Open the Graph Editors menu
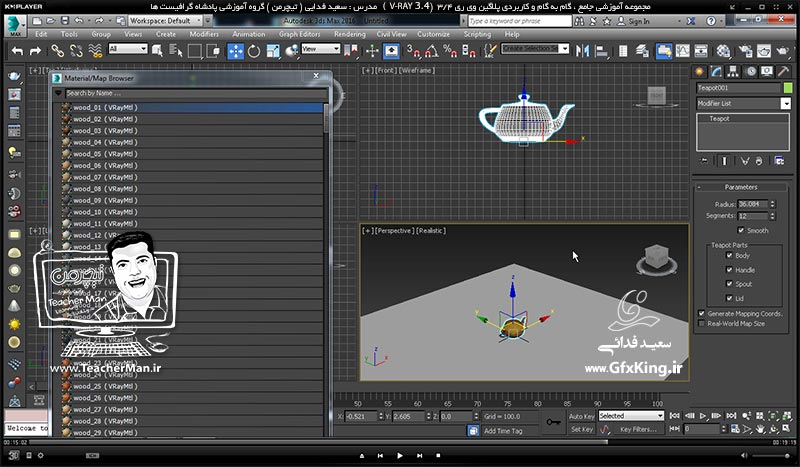The width and height of the screenshot is (800, 467). pyautogui.click(x=299, y=34)
